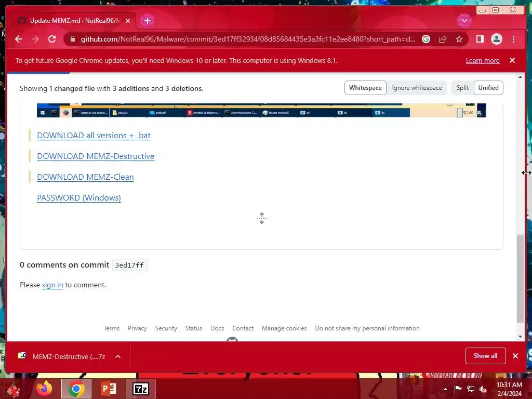Follow the Learn more link in the update banner
532x399 pixels.
[x=483, y=60]
